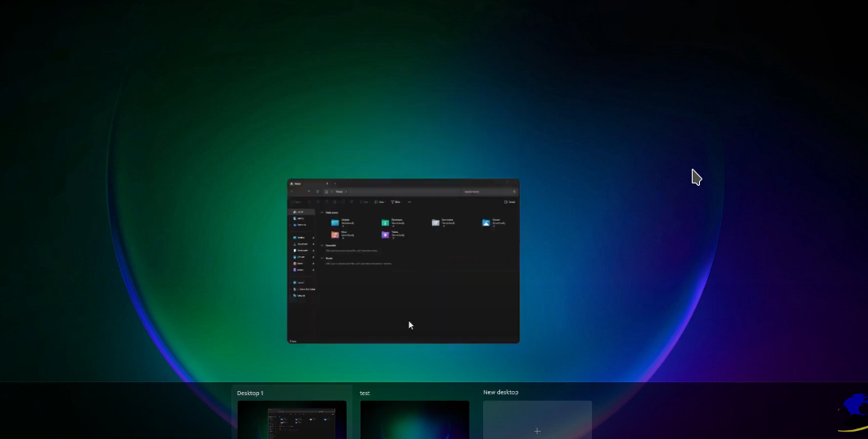Open the green Downloads folder icon
Image resolution: width=868 pixels, height=439 pixels.
tap(385, 222)
